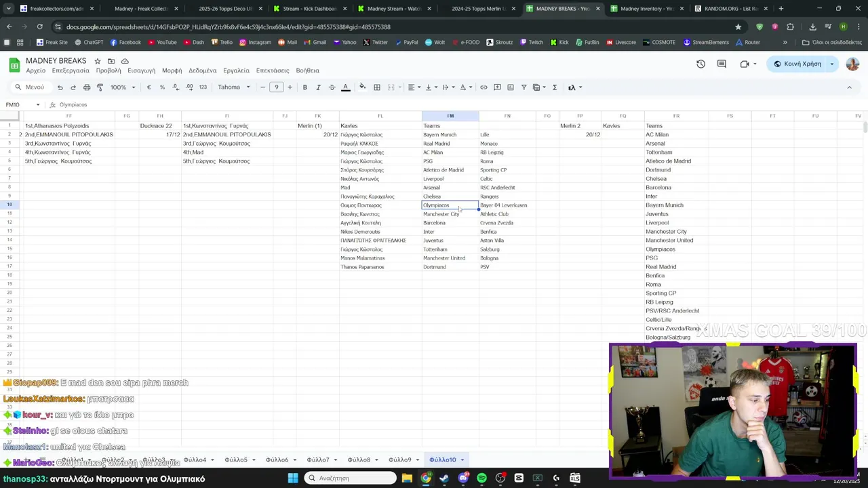The image size is (868, 488).
Task: Reload the page in browser
Action: [x=39, y=27]
